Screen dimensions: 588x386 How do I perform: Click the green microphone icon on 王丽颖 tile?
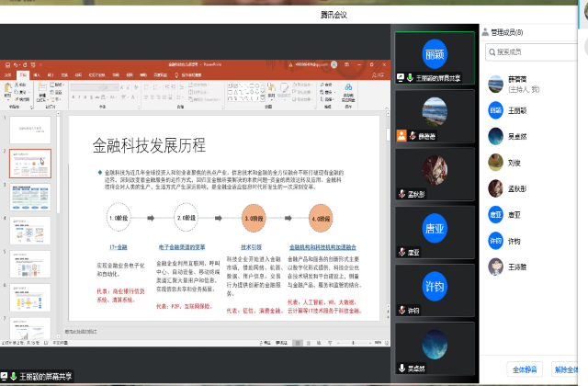410,78
